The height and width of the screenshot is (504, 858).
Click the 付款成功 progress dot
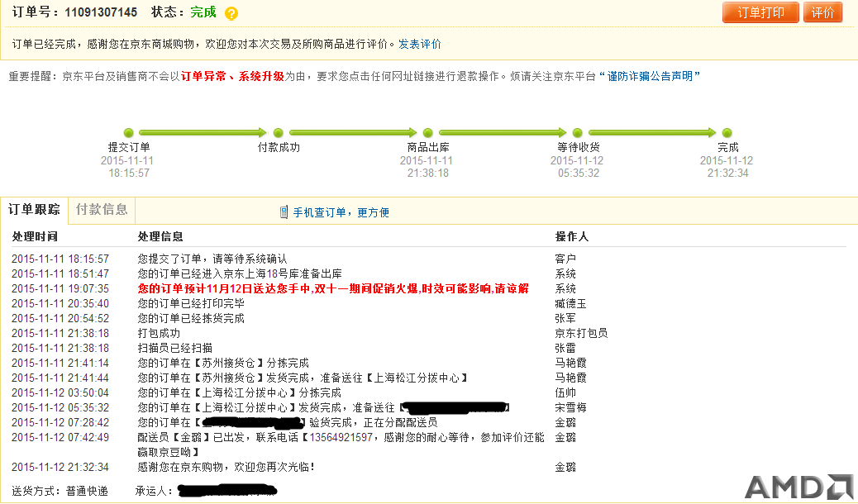tap(278, 133)
